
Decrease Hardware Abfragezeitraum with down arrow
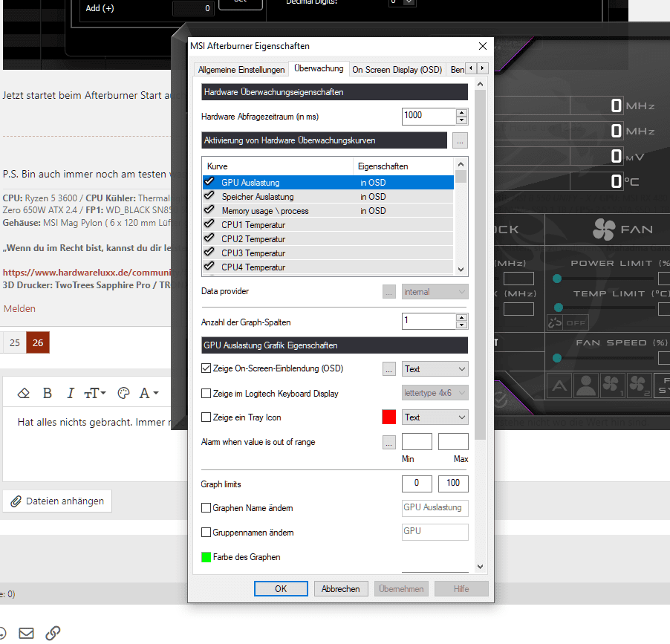coord(461,120)
